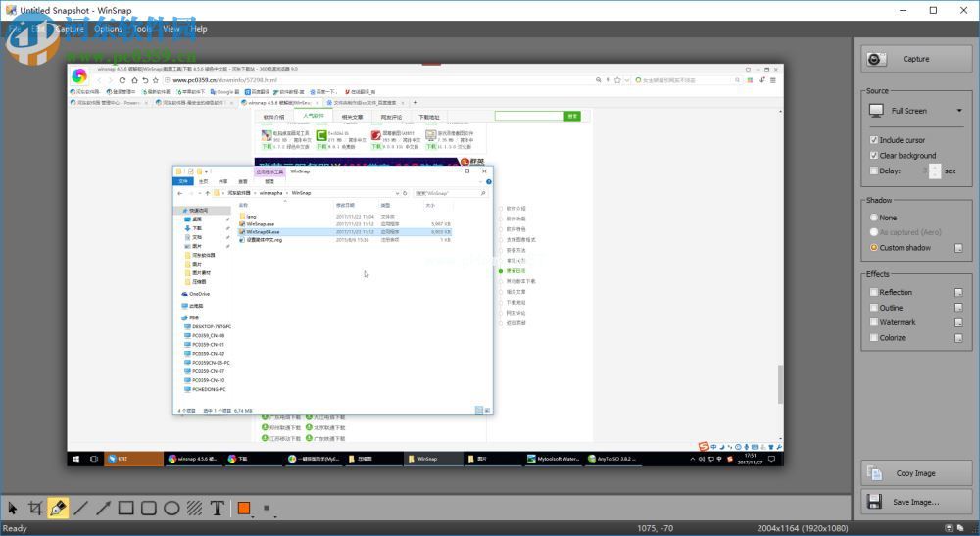Open the line width dropdown in toolbar

click(268, 508)
